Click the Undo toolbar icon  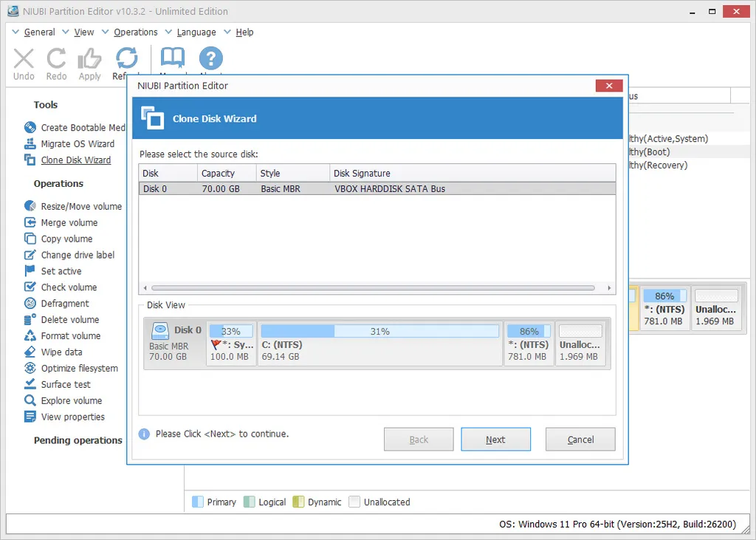click(x=24, y=59)
